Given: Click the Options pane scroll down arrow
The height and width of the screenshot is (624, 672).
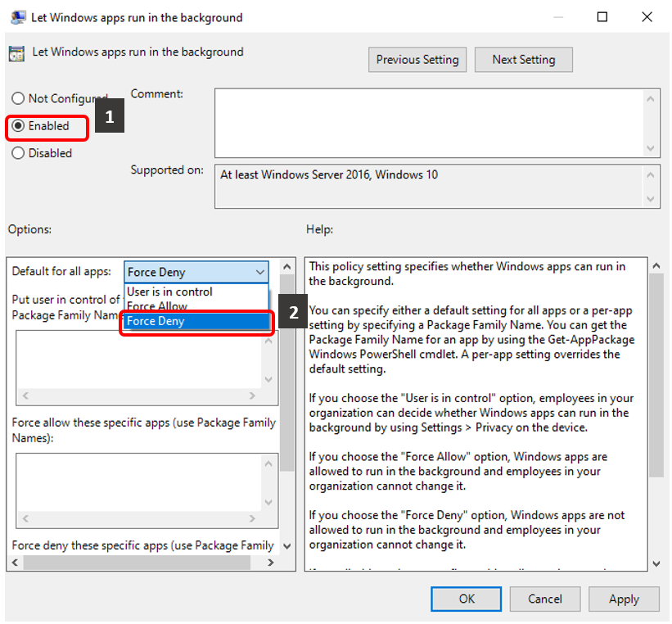Looking at the screenshot, I should click(287, 546).
